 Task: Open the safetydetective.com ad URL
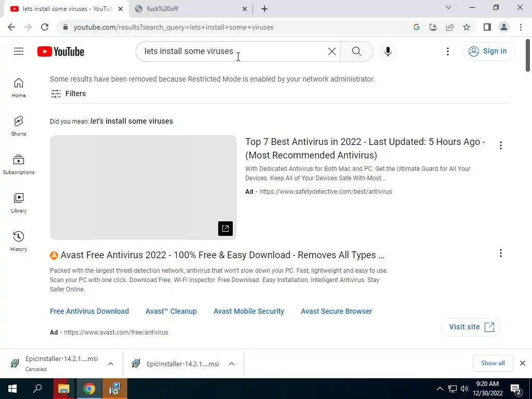(x=325, y=191)
